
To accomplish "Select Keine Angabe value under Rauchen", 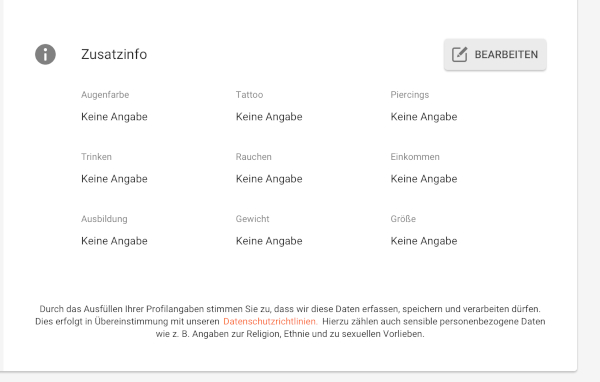I will click(x=269, y=179).
